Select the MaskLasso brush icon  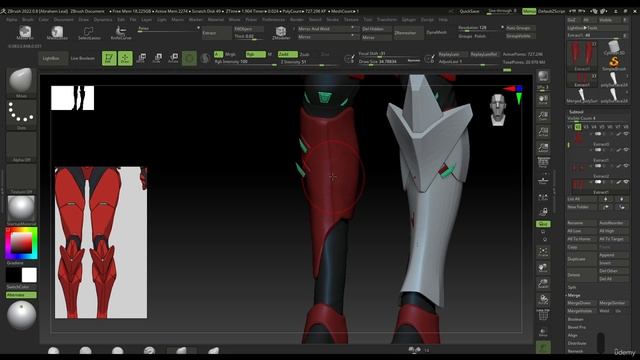[x=57, y=32]
